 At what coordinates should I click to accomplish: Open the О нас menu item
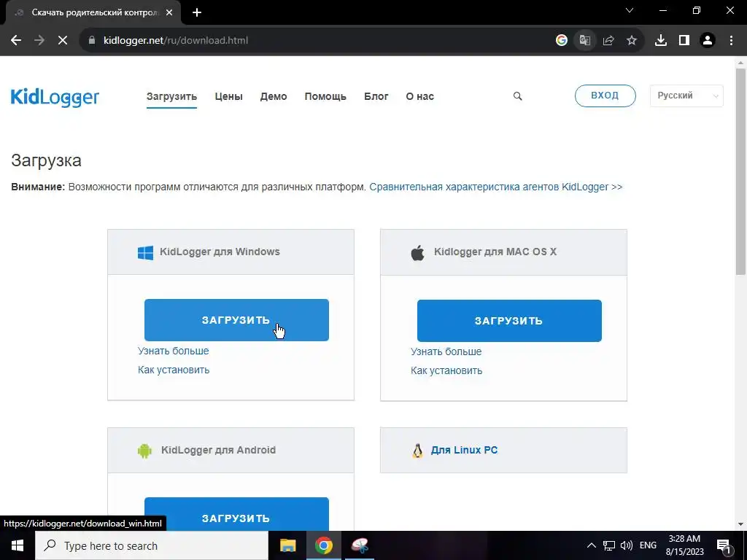pyautogui.click(x=419, y=96)
